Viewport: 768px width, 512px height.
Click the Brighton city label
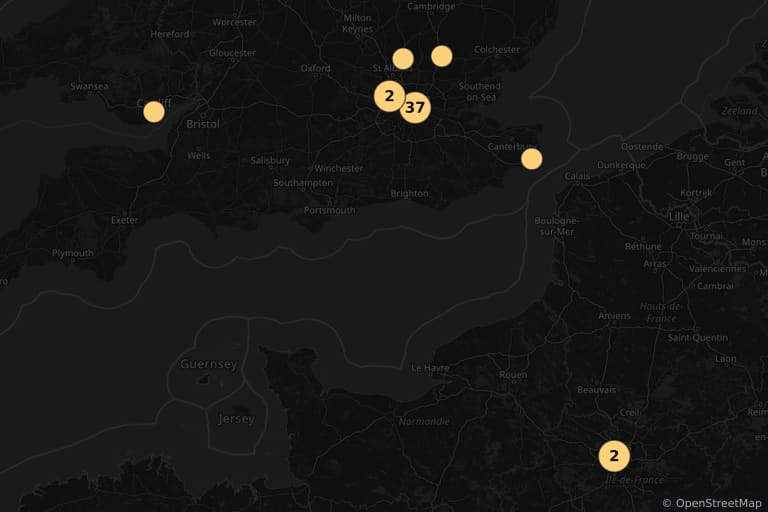click(x=409, y=194)
